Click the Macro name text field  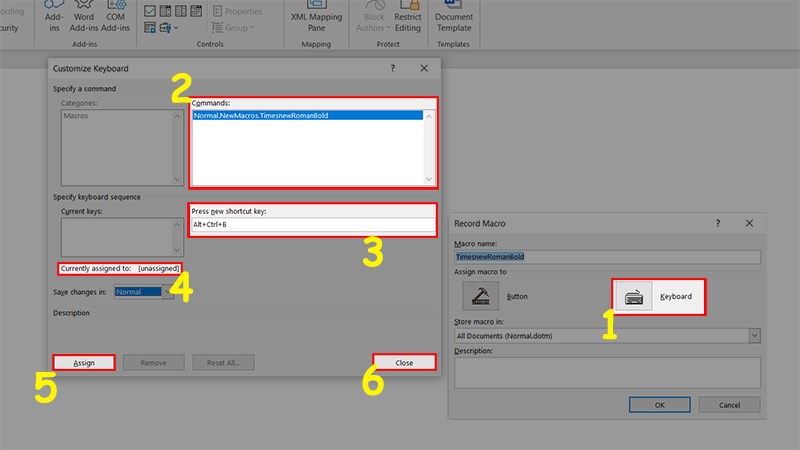[x=607, y=257]
